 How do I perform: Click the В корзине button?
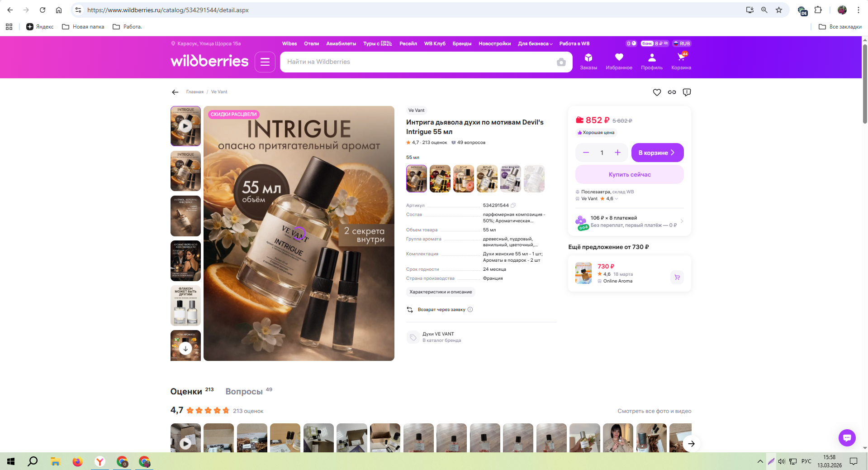[657, 153]
